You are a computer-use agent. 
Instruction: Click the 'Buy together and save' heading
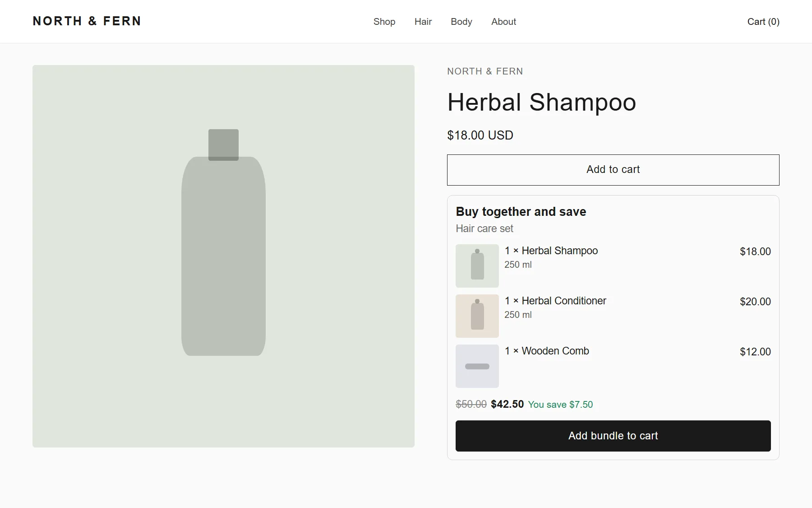(x=521, y=211)
